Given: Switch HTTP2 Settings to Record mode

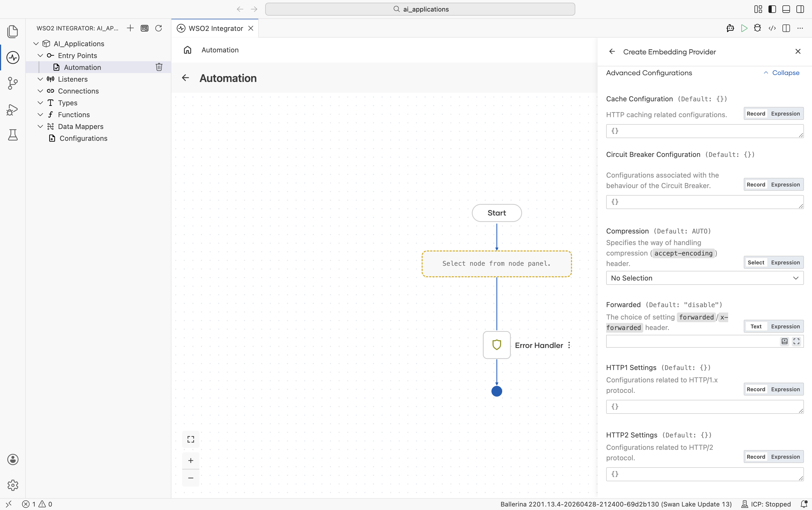Looking at the screenshot, I should [756, 457].
